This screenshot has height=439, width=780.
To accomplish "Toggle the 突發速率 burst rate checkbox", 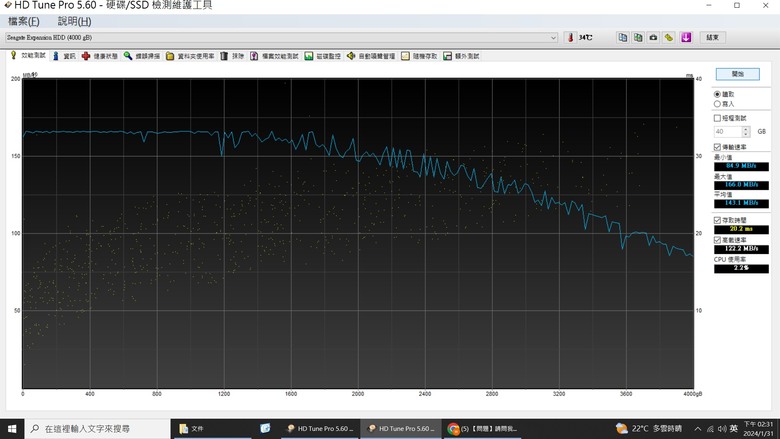I will pos(717,240).
